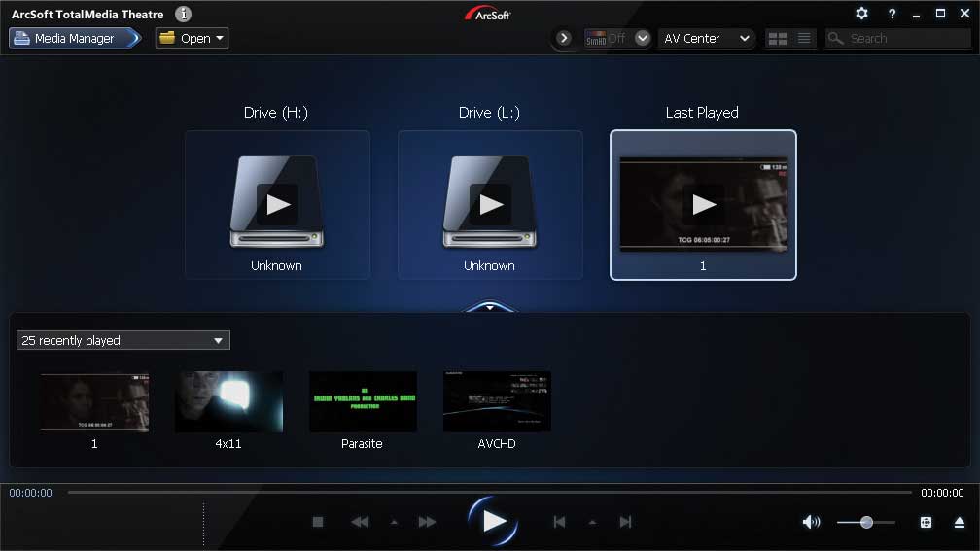Select the Parasite thumbnail
Image resolution: width=980 pixels, height=551 pixels.
[x=363, y=401]
